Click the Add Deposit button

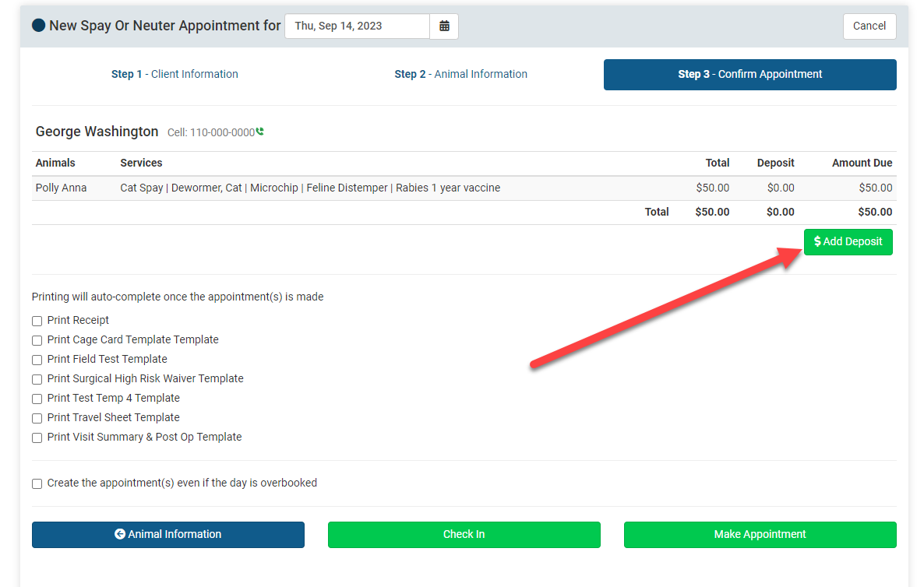point(848,242)
